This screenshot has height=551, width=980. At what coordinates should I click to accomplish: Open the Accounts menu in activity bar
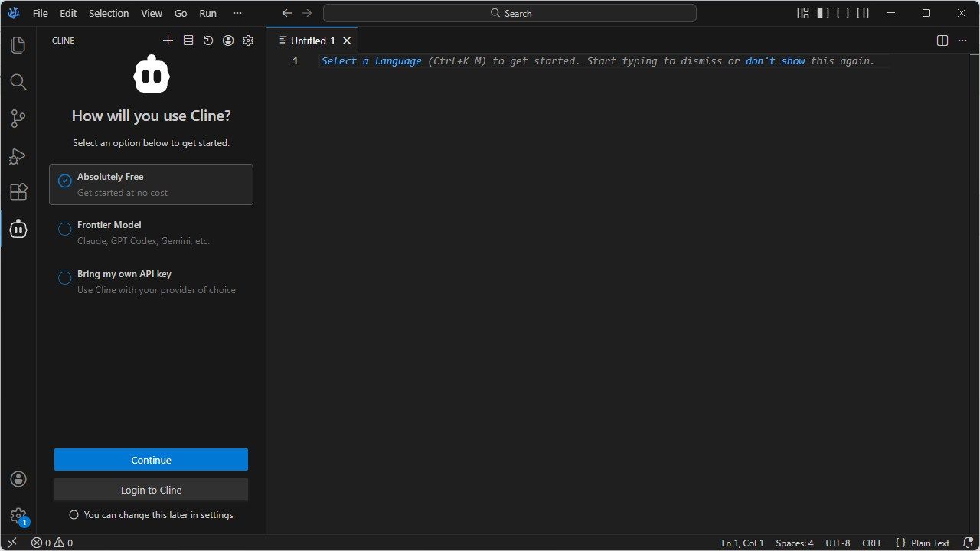[x=18, y=479]
